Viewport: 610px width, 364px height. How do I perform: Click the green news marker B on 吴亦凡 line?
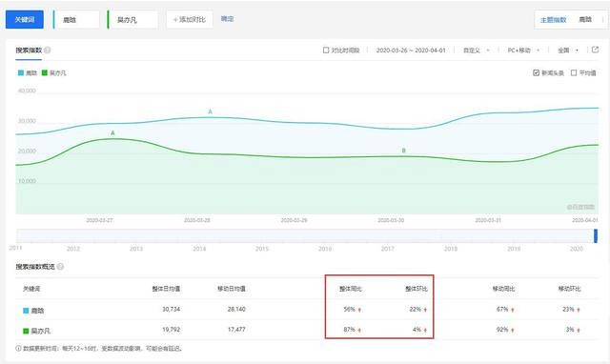click(403, 151)
